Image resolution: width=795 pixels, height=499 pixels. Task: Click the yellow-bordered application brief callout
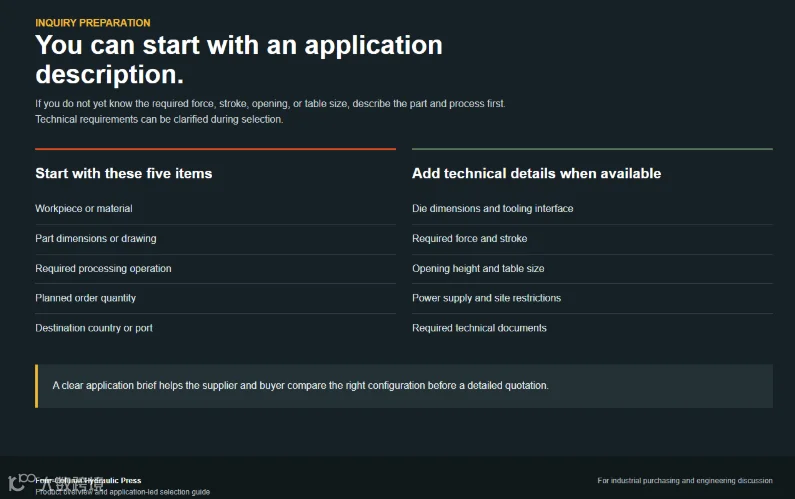point(404,386)
